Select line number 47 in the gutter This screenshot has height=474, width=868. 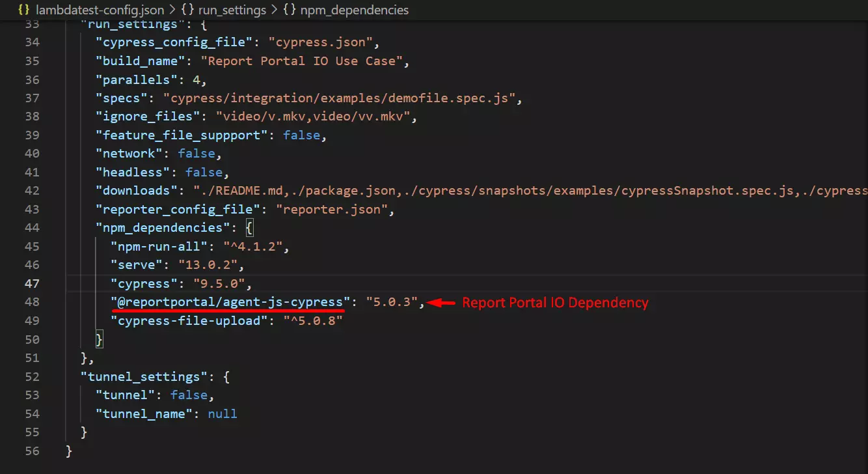(32, 283)
